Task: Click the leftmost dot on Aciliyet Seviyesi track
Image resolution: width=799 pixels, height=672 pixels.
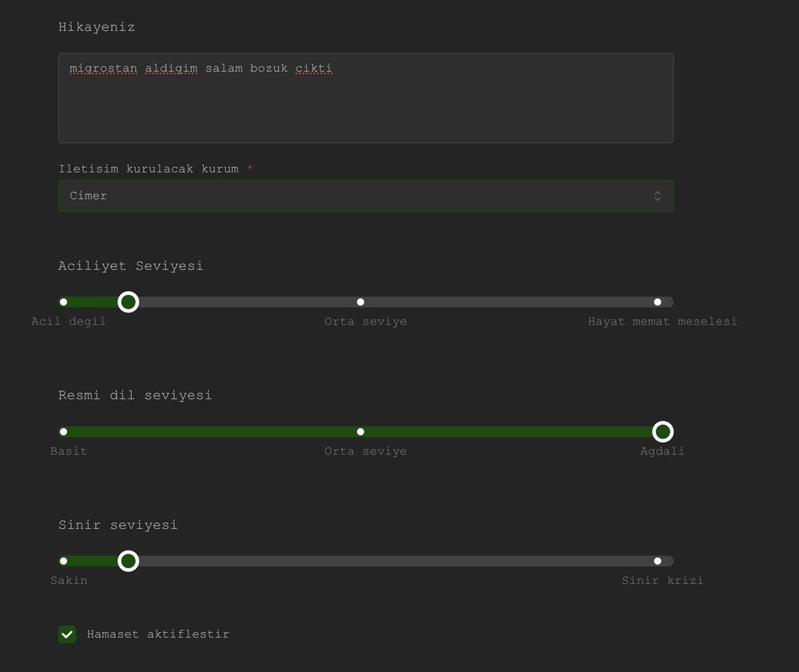Action: 64,302
